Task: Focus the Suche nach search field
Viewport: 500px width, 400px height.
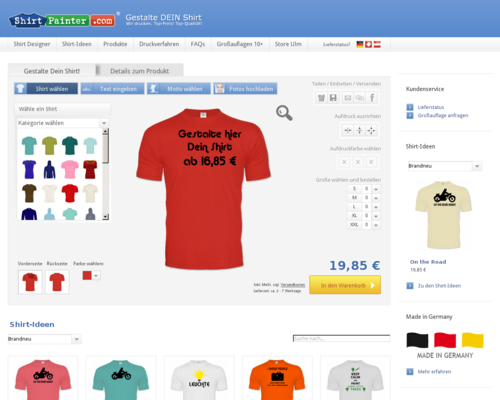Action: [x=341, y=338]
